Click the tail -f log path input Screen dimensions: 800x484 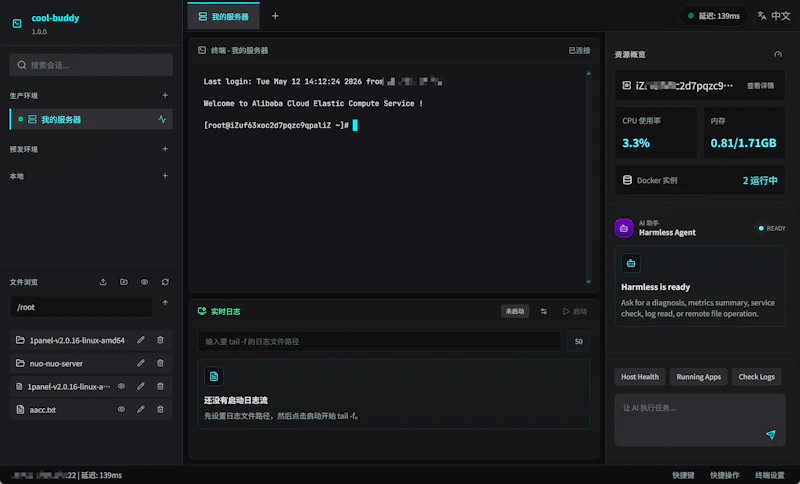tap(380, 342)
